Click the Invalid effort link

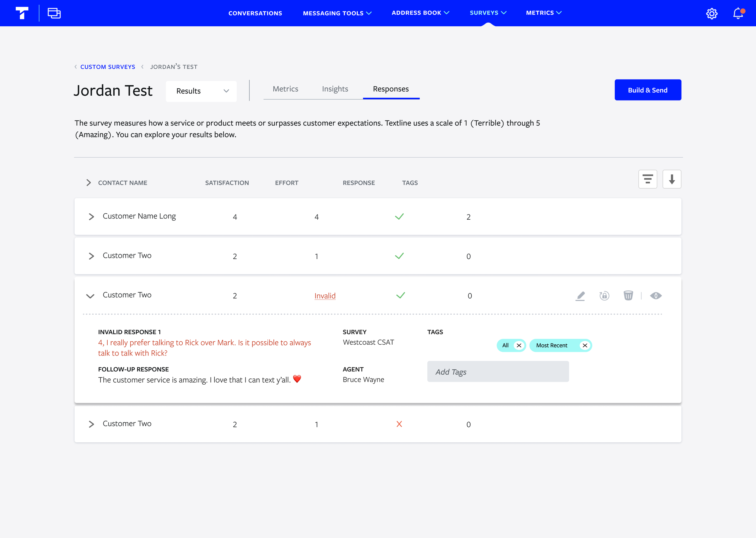pyautogui.click(x=325, y=296)
